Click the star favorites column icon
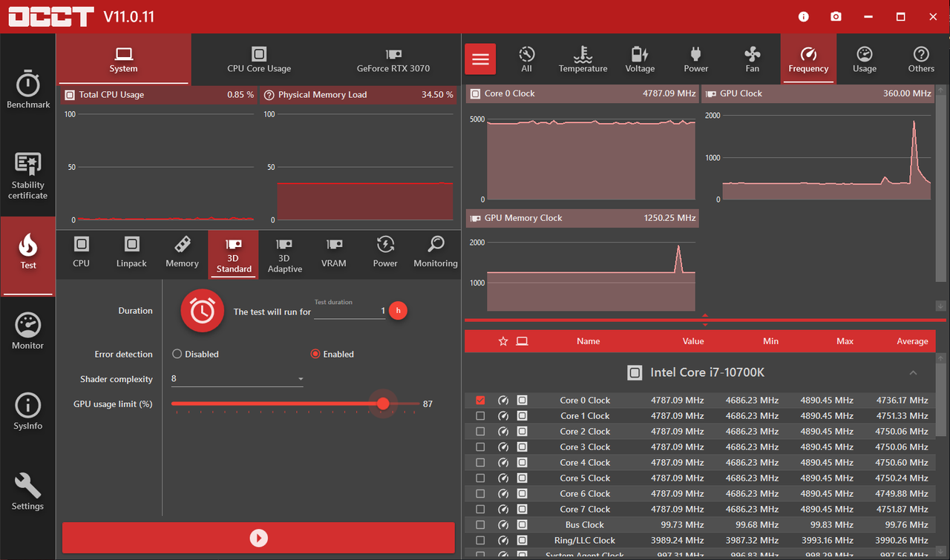 (x=503, y=341)
